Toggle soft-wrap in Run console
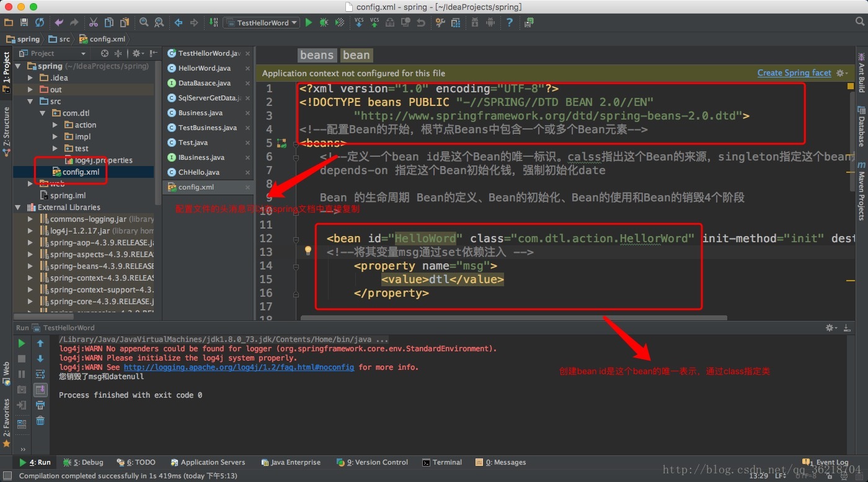The width and height of the screenshot is (868, 482). click(40, 374)
